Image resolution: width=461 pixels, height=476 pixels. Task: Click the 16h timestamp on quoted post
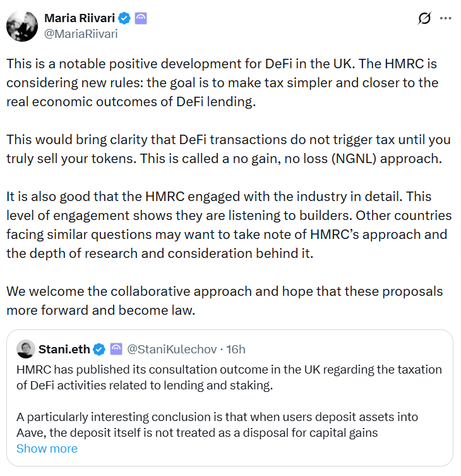click(236, 349)
